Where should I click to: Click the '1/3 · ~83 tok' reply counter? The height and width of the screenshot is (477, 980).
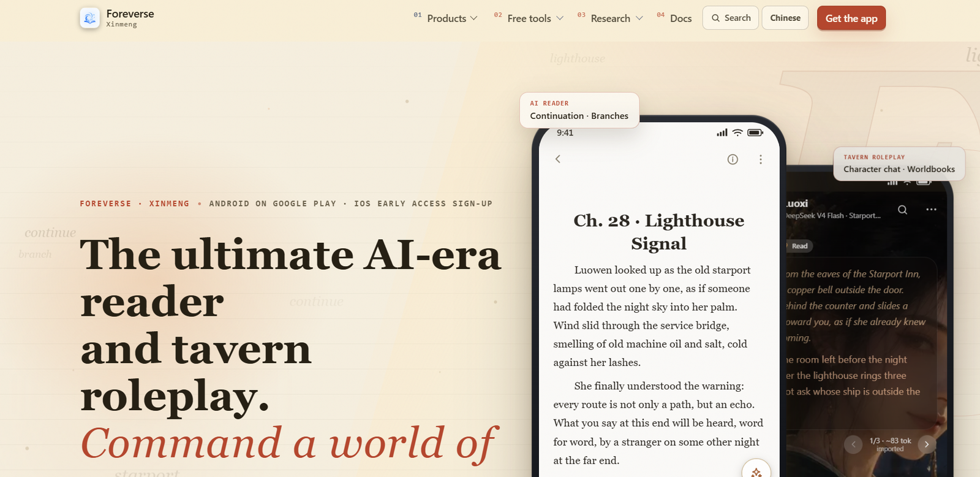890,441
